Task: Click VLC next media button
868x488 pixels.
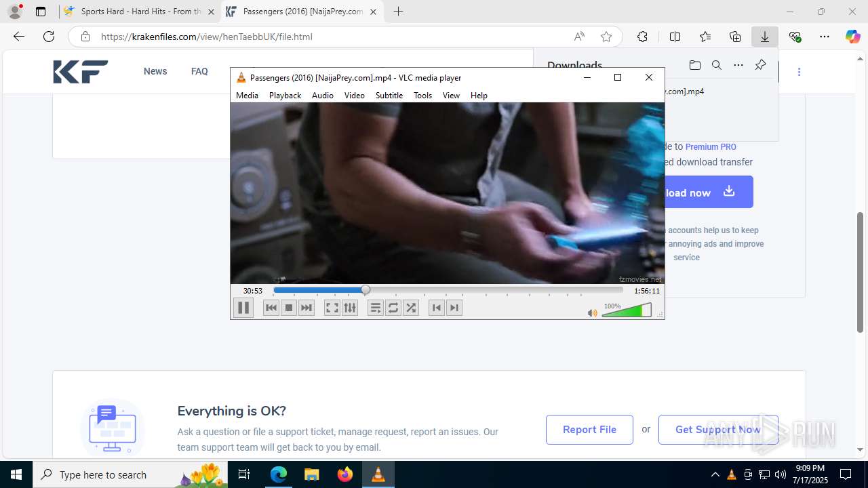Action: [307, 308]
